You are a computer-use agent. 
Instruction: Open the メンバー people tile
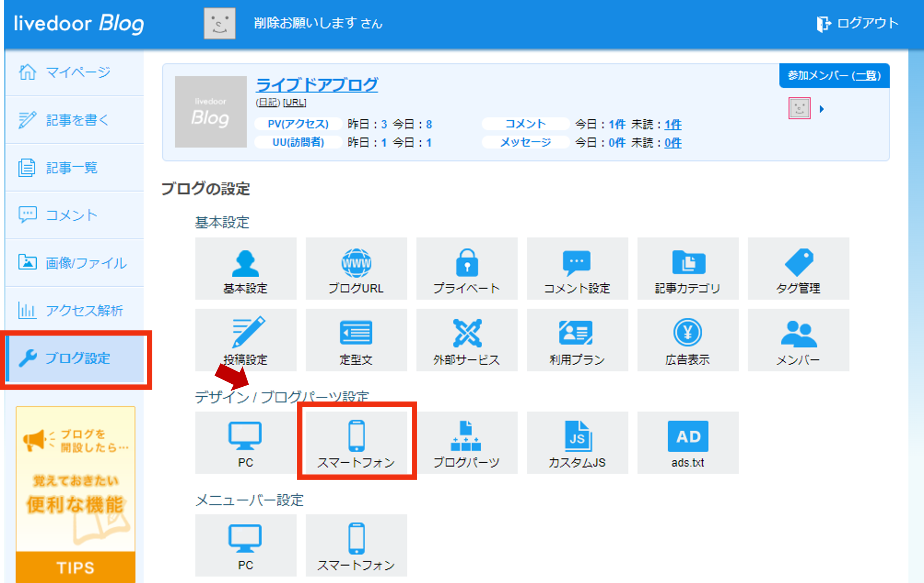click(798, 340)
